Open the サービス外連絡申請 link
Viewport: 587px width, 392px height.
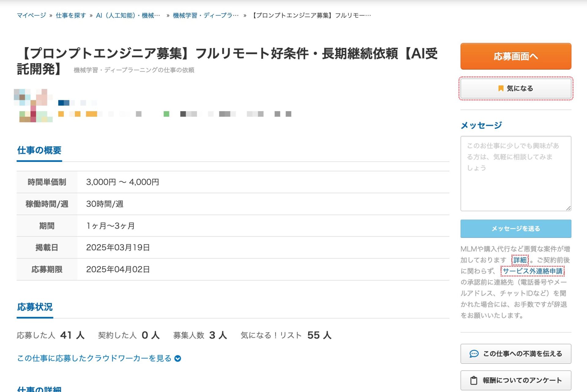point(532,271)
